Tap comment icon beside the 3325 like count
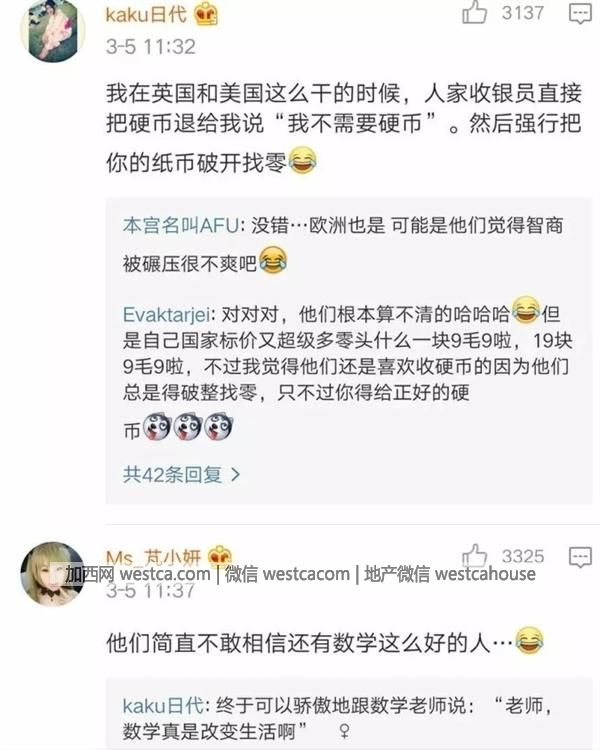Viewport: 600px width, 750px height. click(580, 557)
